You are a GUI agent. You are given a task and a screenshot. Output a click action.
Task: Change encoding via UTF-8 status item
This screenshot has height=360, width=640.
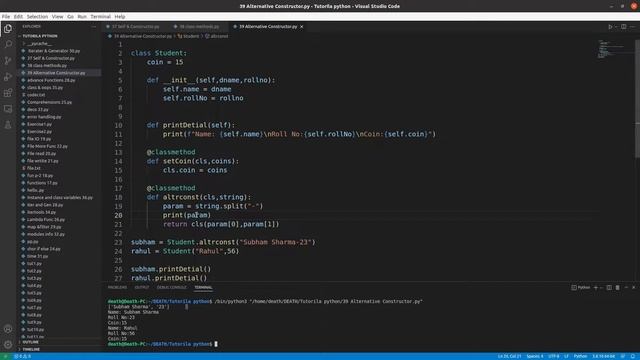(553, 356)
